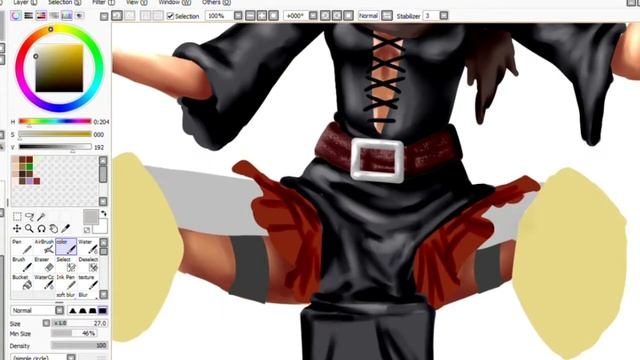The width and height of the screenshot is (640, 360).
Task: Open the rotation angle +000° dropdown
Action: point(313,16)
